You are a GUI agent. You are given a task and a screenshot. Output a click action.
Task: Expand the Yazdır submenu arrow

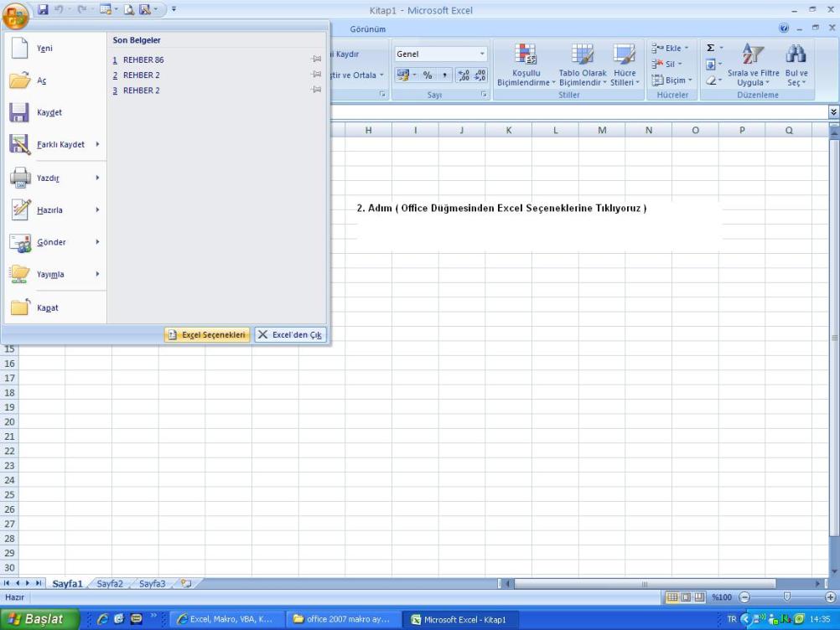coord(97,178)
